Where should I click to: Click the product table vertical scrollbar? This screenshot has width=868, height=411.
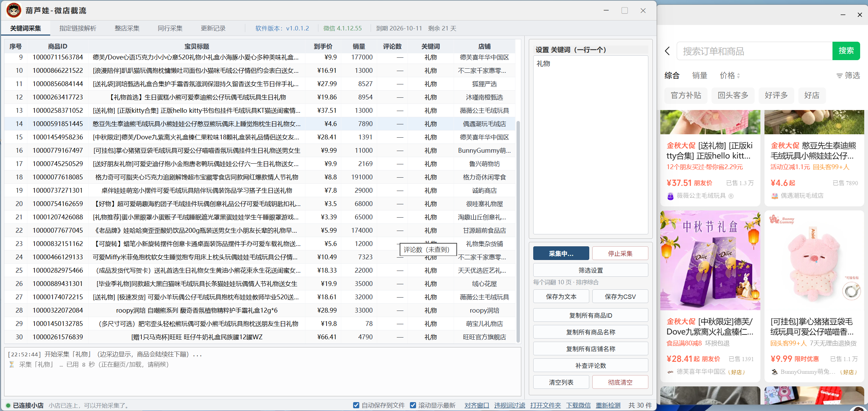(518, 231)
